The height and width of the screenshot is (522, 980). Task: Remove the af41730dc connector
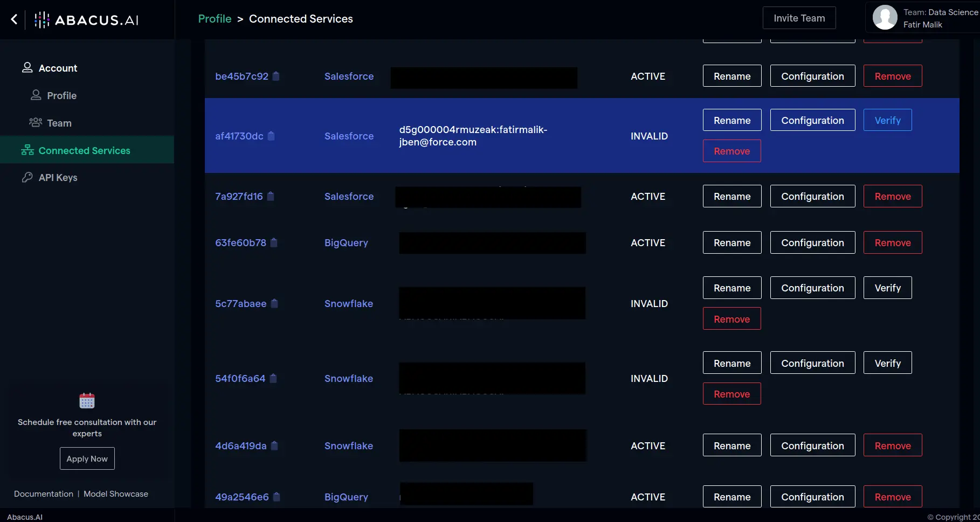tap(732, 151)
